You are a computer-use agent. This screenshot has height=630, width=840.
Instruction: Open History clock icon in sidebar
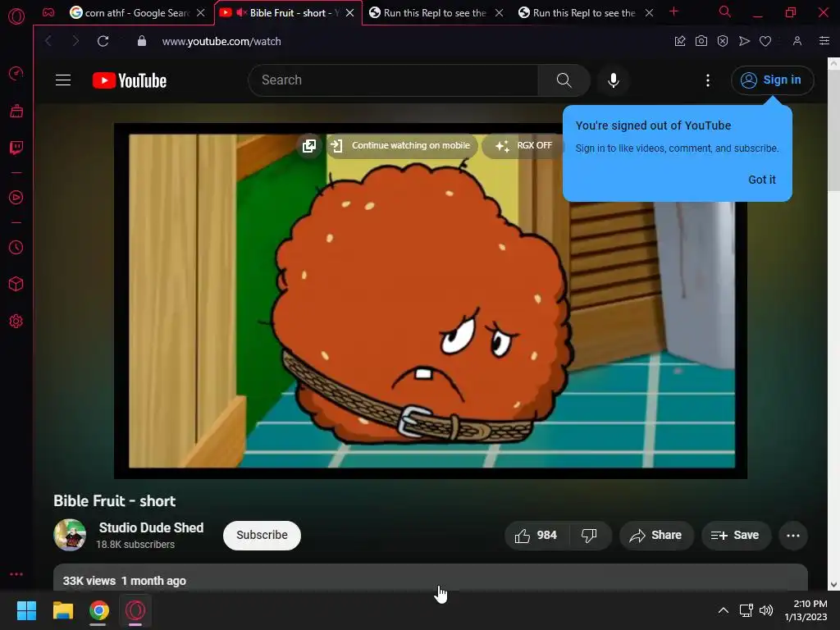[x=16, y=248]
